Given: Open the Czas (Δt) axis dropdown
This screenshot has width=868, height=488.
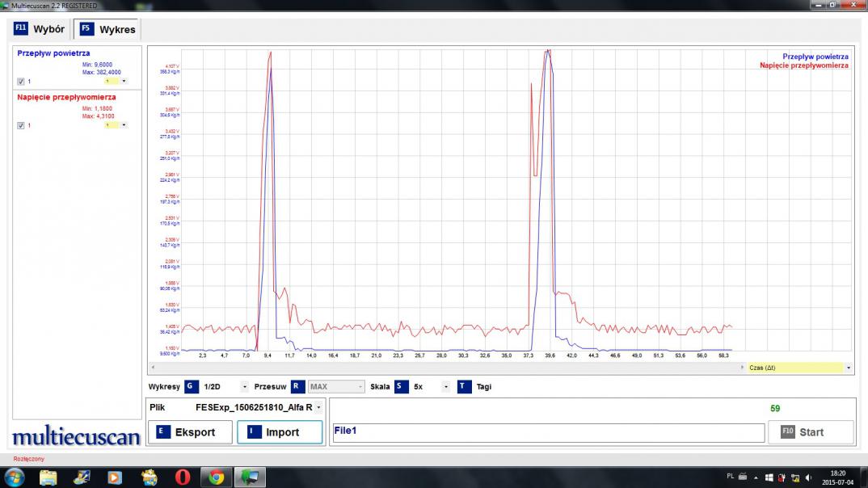Looking at the screenshot, I should click(848, 368).
